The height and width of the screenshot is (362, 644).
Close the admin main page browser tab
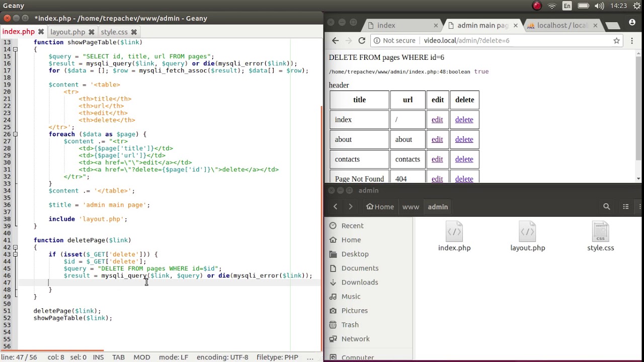(515, 25)
